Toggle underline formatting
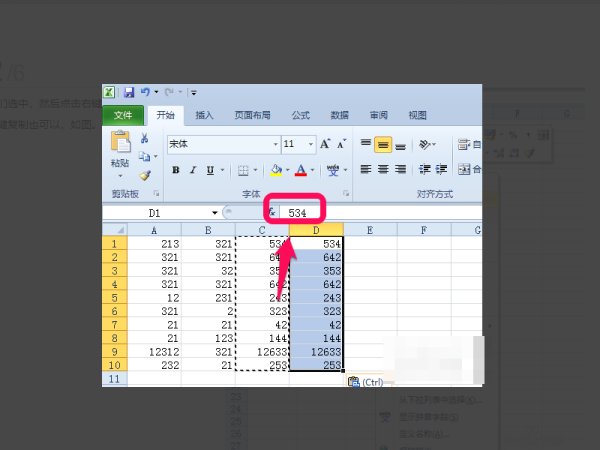 [210, 170]
